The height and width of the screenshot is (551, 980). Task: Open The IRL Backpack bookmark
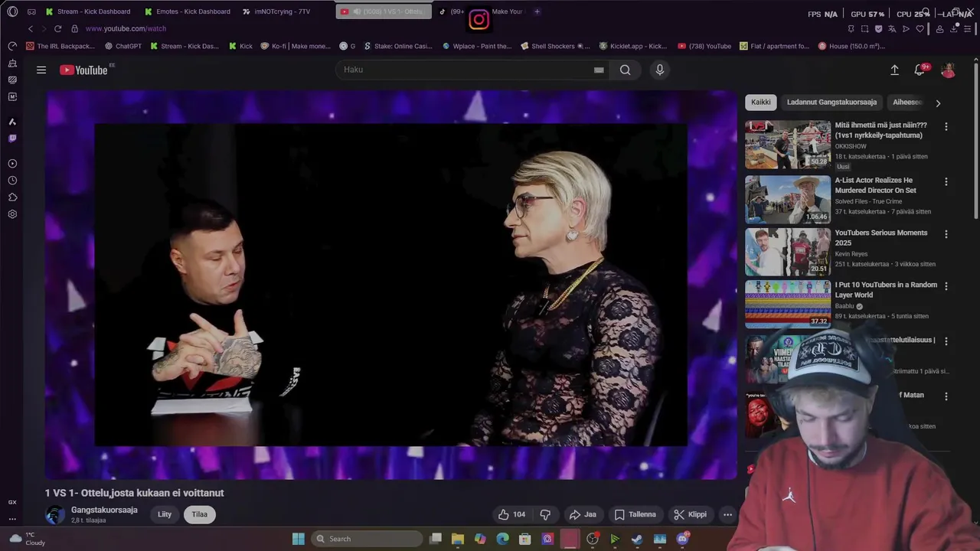60,46
